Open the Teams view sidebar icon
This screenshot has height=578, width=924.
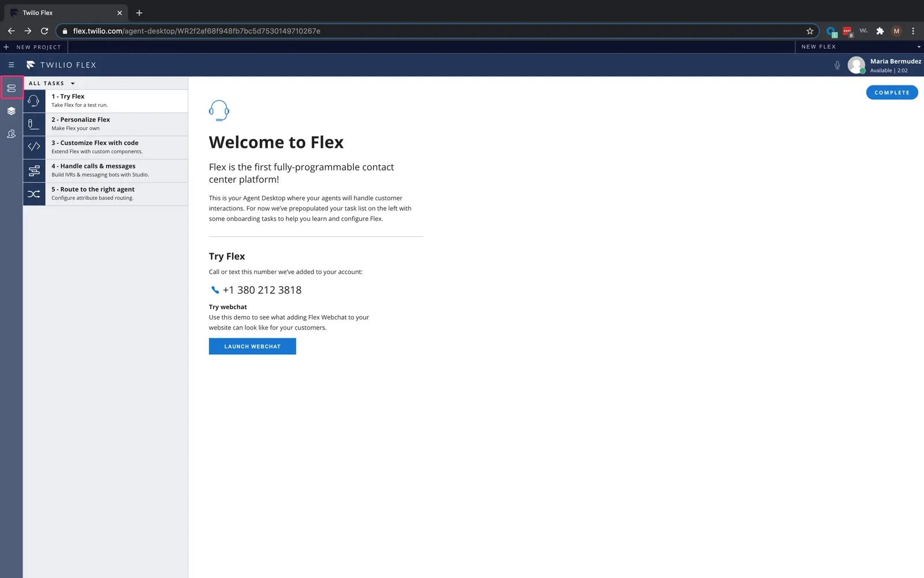click(x=11, y=134)
